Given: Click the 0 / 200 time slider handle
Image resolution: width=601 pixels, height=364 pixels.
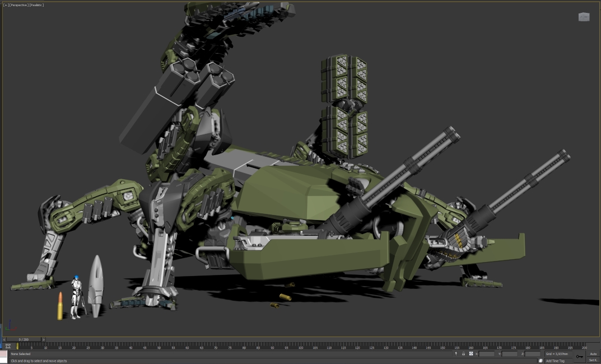Looking at the screenshot, I should pyautogui.click(x=24, y=339).
